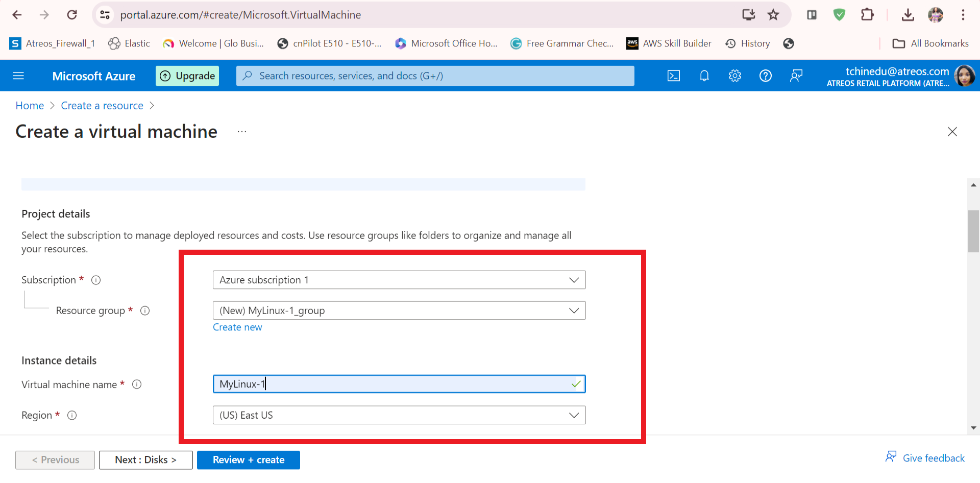Click the Upgrade button
Image resolution: width=980 pixels, height=483 pixels.
pyautogui.click(x=187, y=76)
